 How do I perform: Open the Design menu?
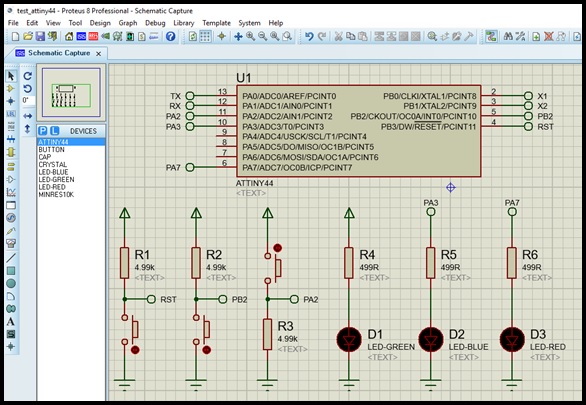coord(100,23)
